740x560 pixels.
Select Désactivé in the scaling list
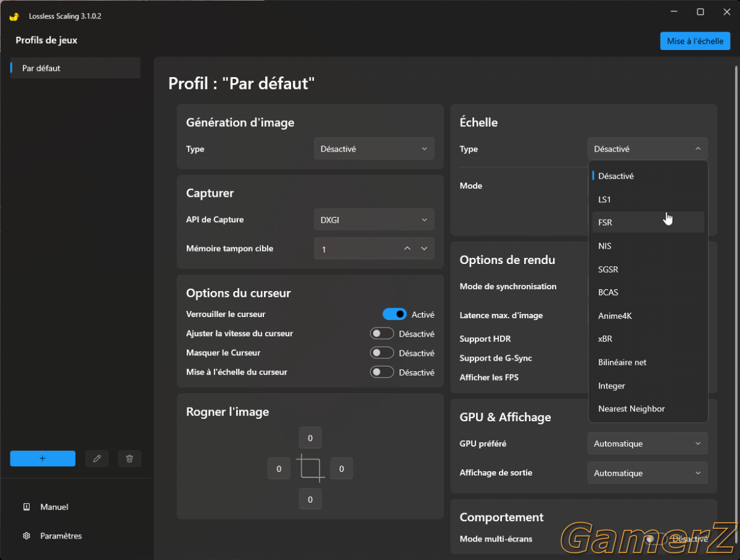648,176
